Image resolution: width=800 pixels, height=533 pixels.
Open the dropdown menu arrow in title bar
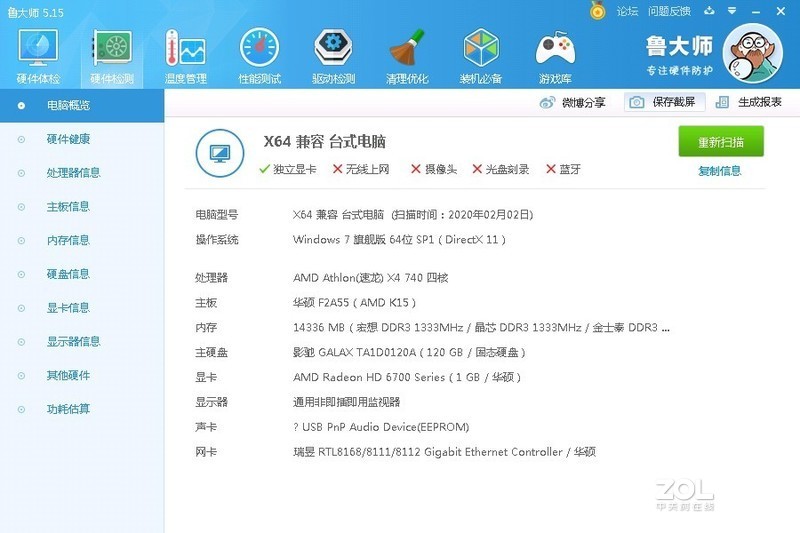click(x=732, y=10)
